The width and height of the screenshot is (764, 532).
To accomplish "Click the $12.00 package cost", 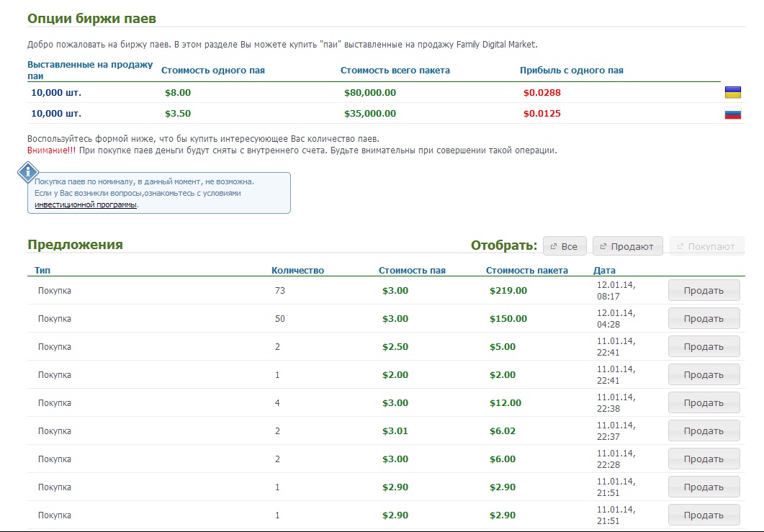I will point(505,403).
